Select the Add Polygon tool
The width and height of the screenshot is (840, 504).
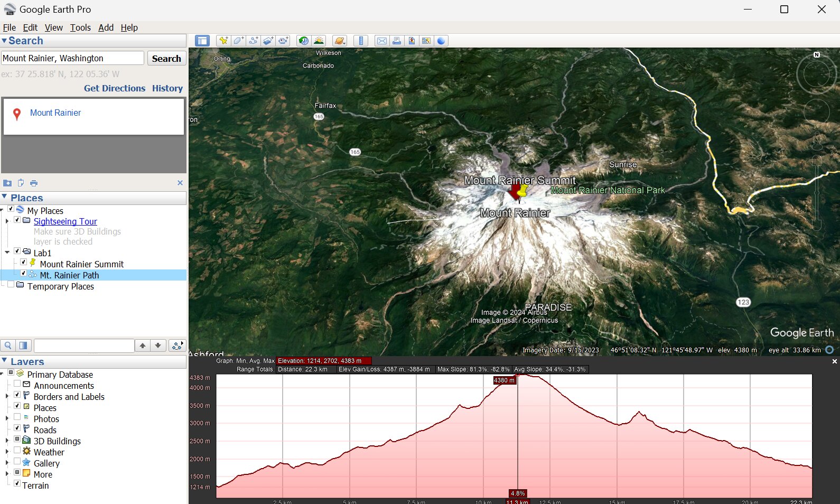pos(239,41)
